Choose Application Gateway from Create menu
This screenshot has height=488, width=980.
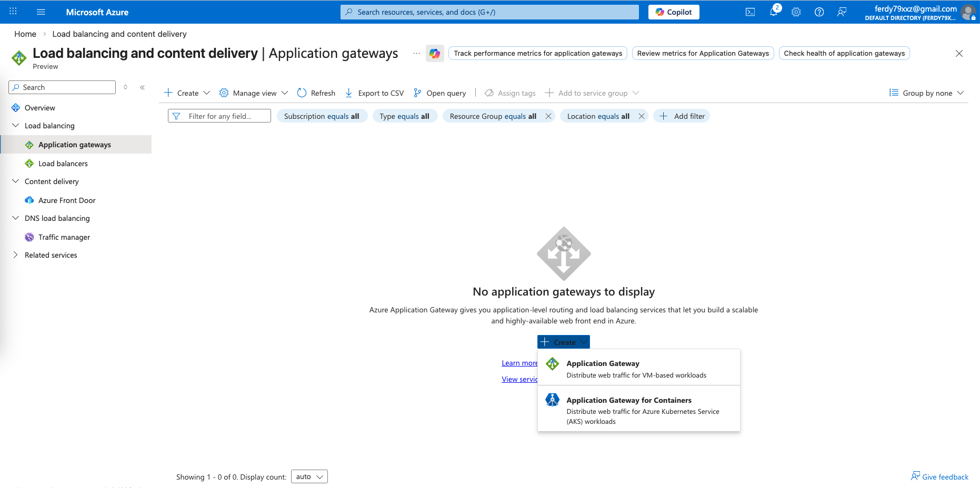pos(603,363)
